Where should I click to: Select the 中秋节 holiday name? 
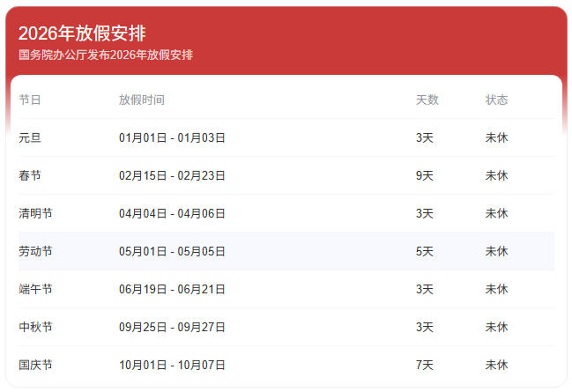tap(35, 327)
